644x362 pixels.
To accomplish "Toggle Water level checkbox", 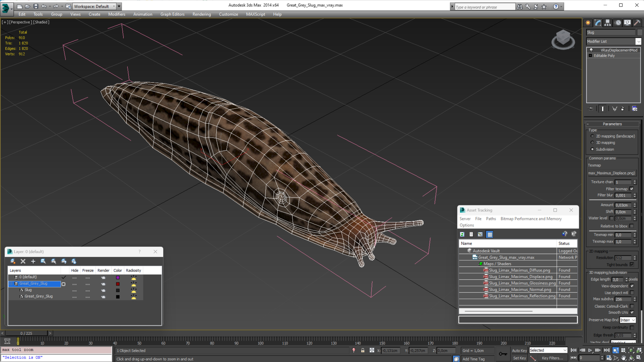I will [611, 218].
